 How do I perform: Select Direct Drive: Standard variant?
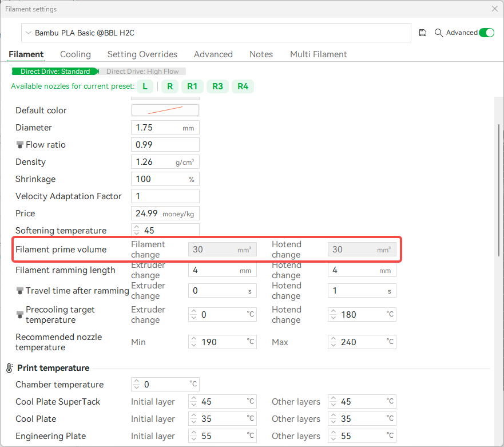click(55, 72)
